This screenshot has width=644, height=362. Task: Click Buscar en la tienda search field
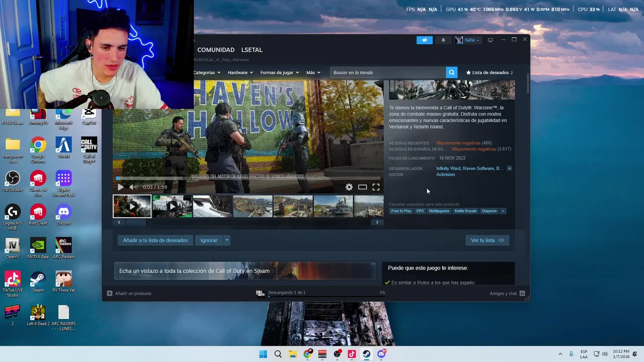click(388, 72)
